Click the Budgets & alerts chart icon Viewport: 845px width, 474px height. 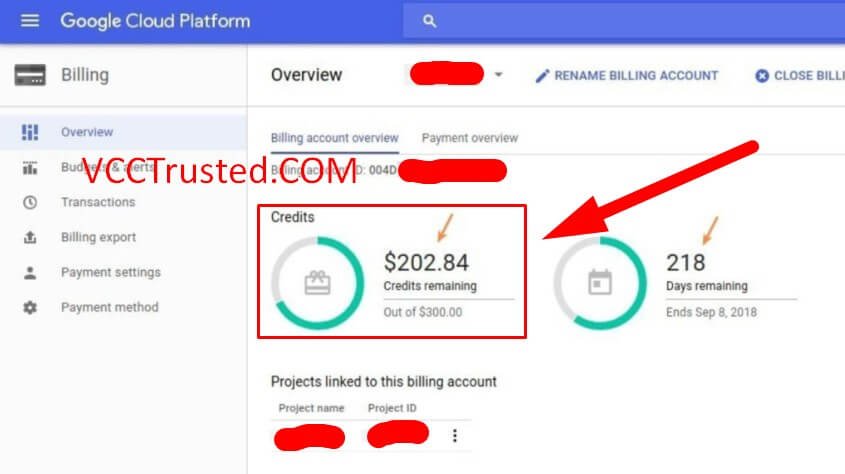(30, 168)
